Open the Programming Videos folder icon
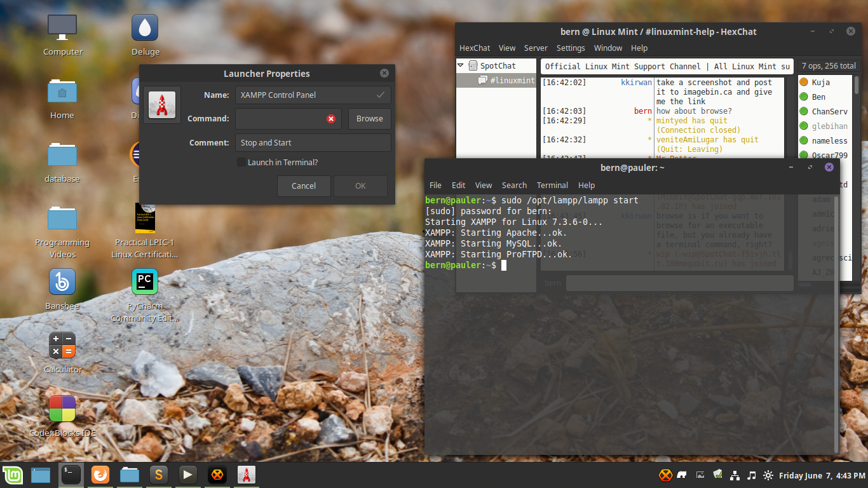The height and width of the screenshot is (488, 868). (62, 232)
